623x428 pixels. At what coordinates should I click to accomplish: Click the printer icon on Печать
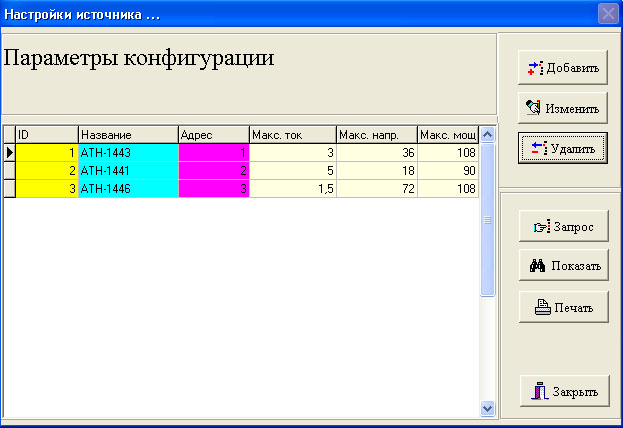pos(542,307)
